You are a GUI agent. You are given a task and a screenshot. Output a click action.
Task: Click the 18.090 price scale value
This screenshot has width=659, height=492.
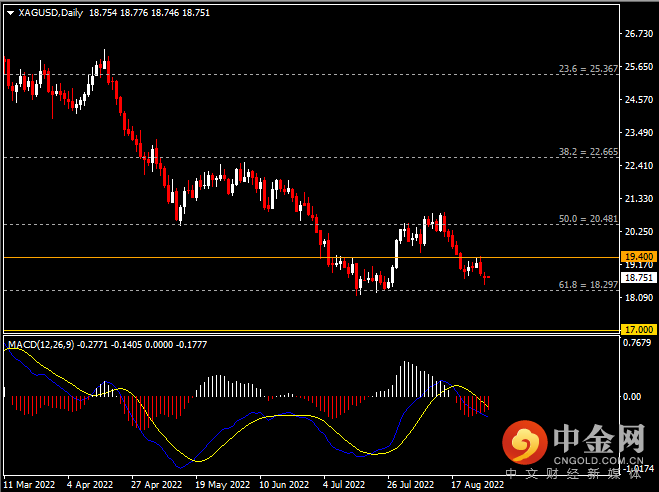click(x=639, y=297)
